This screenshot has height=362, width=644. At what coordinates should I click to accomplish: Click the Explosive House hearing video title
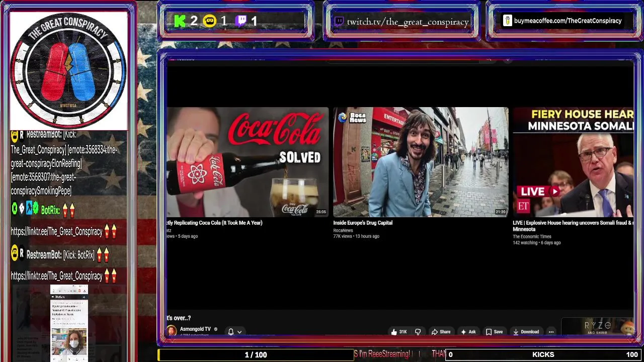[573, 226]
